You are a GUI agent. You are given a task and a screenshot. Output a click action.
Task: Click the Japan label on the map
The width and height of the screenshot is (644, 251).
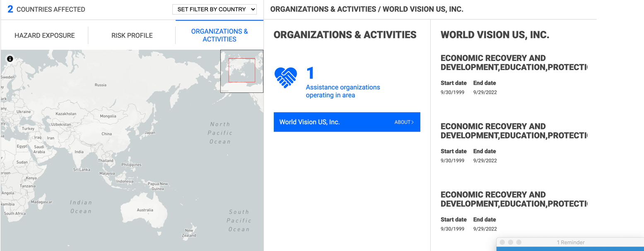tap(150, 133)
